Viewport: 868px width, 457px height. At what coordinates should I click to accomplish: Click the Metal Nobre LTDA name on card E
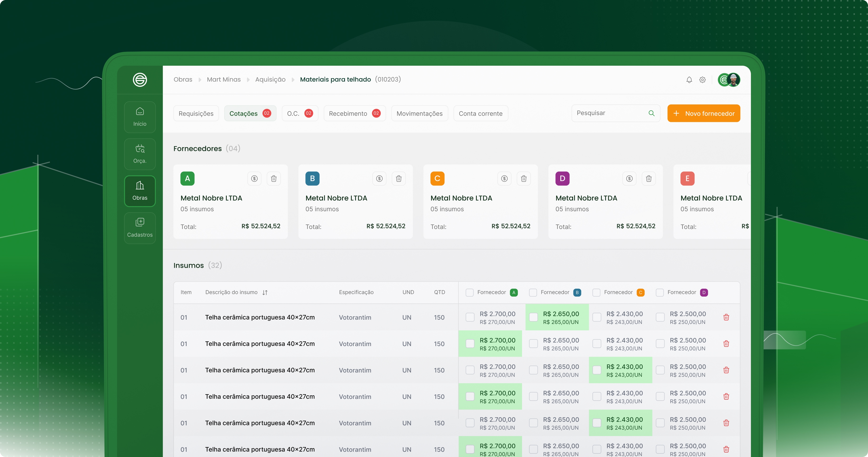click(711, 198)
